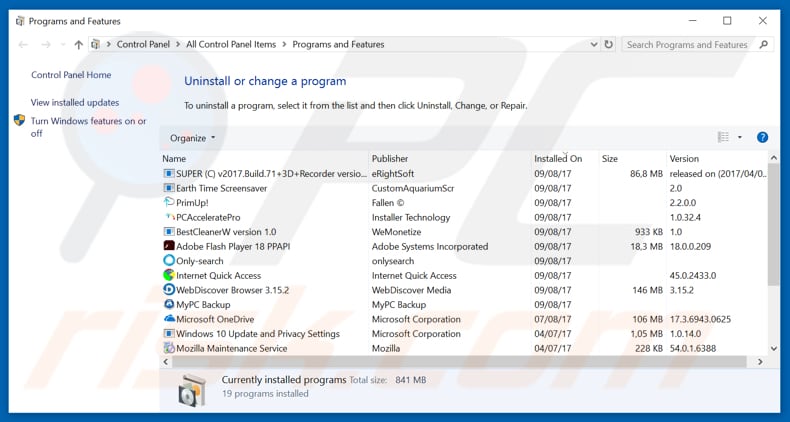Expand the chevron after All Control Panel Items

[284, 44]
